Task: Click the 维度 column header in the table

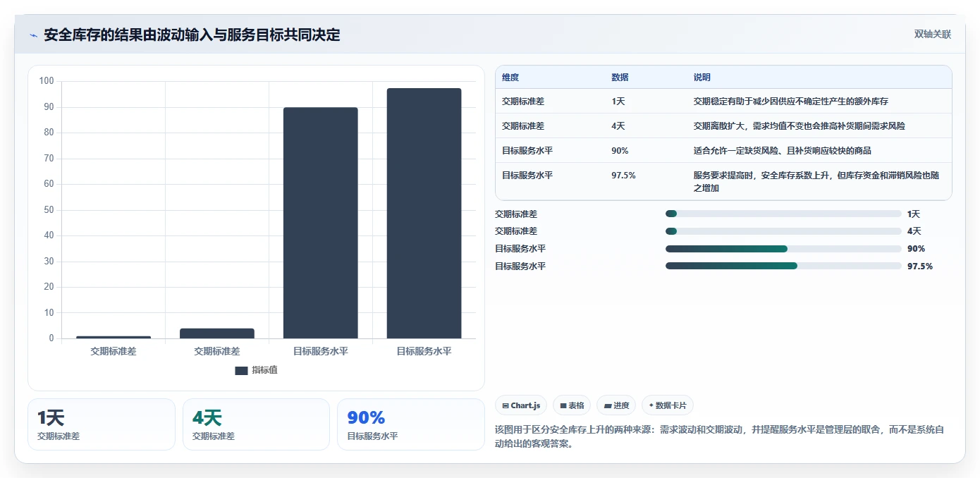Action: pyautogui.click(x=510, y=78)
